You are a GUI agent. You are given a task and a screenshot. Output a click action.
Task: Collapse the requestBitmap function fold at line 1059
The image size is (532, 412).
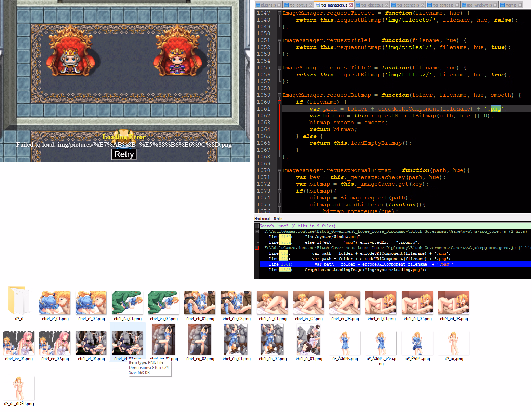tap(279, 95)
